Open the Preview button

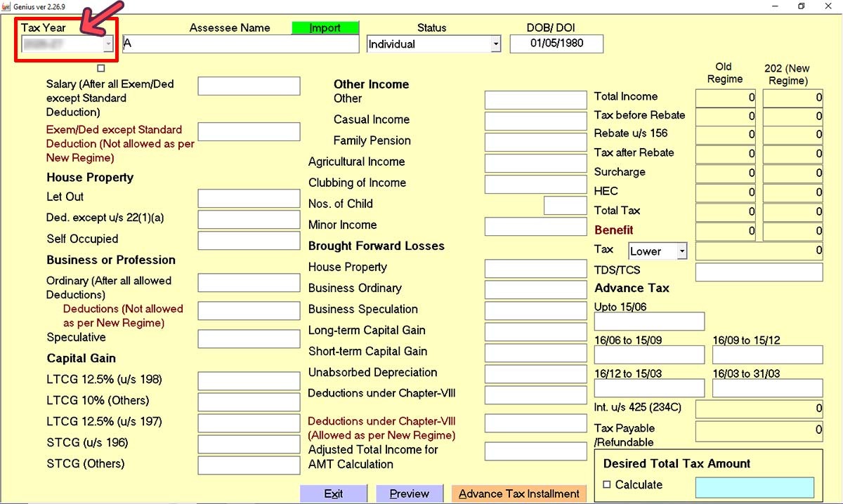(410, 493)
